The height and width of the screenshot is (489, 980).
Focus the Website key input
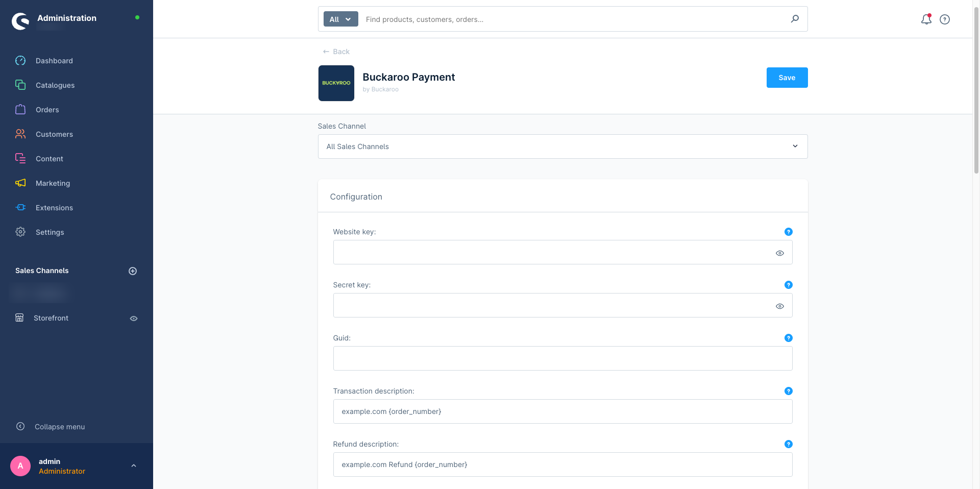point(562,252)
